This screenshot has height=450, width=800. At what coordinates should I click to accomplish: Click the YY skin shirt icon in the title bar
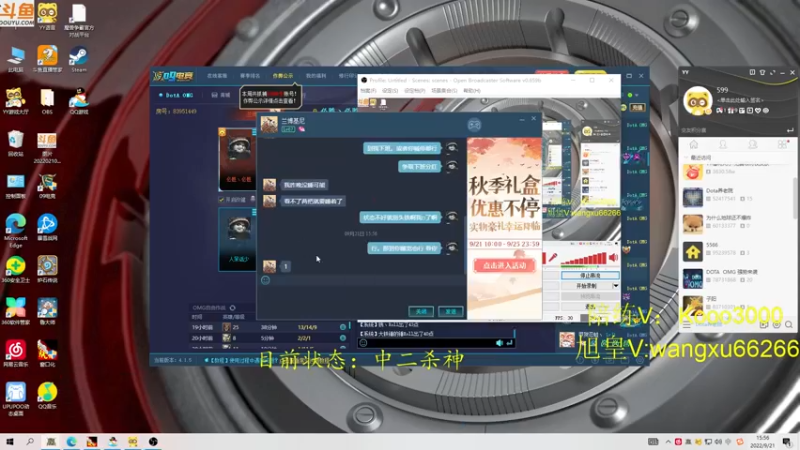(x=762, y=72)
